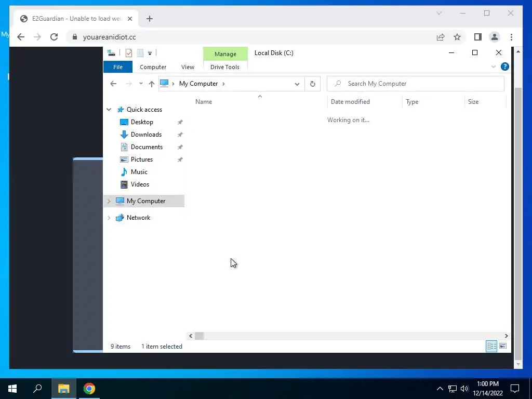
Task: Open the Chrome profile avatar
Action: coord(495,37)
